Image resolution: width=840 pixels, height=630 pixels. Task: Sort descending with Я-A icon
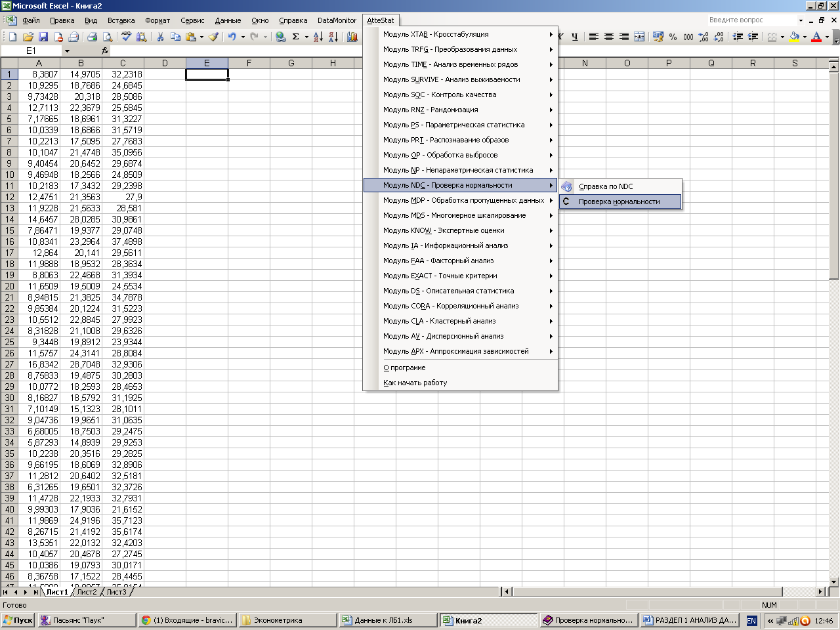(333, 37)
